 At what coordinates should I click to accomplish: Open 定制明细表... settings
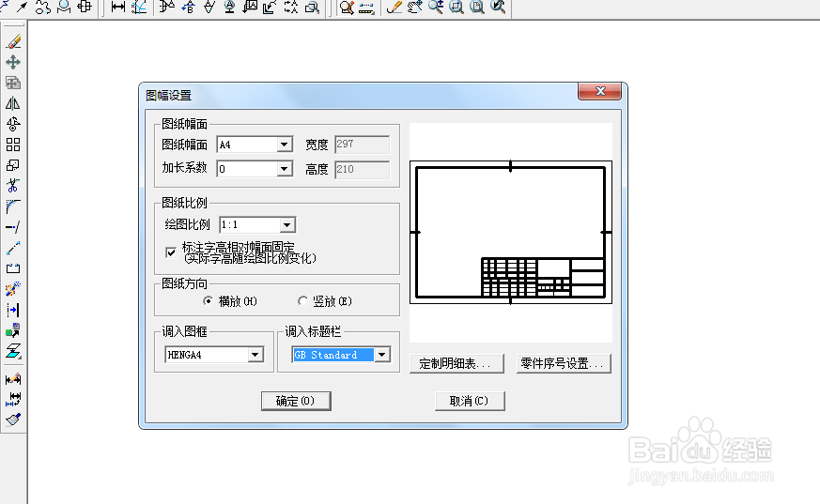pyautogui.click(x=456, y=363)
